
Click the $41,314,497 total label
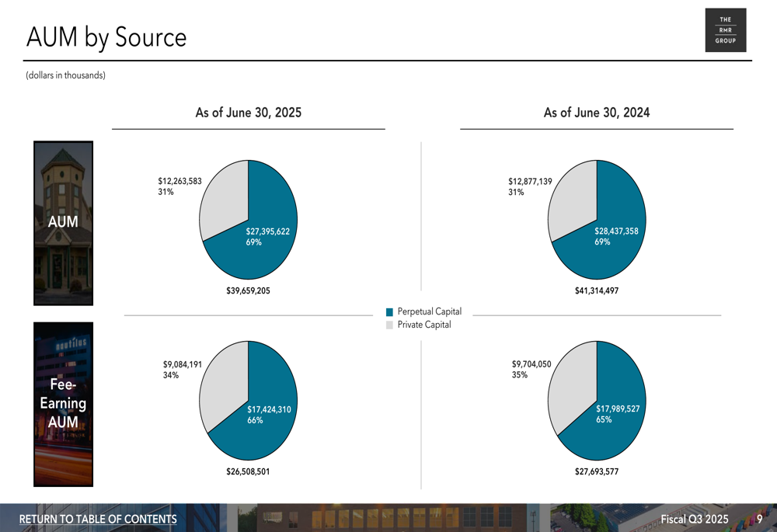tap(597, 290)
